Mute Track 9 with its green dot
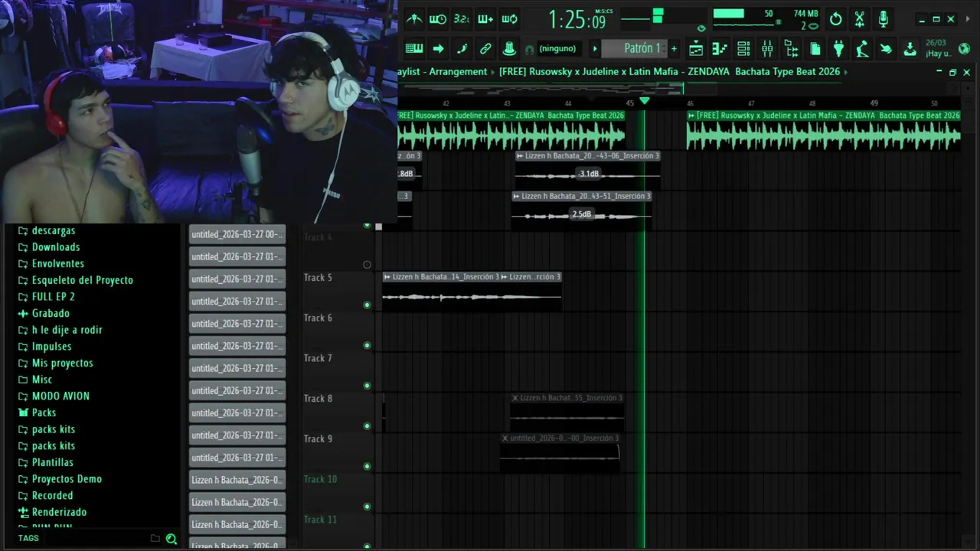Screen dimensions: 980x551 point(367,466)
